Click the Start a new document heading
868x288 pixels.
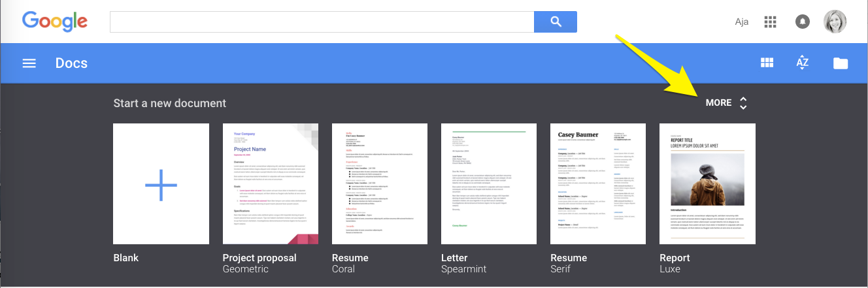tap(170, 103)
